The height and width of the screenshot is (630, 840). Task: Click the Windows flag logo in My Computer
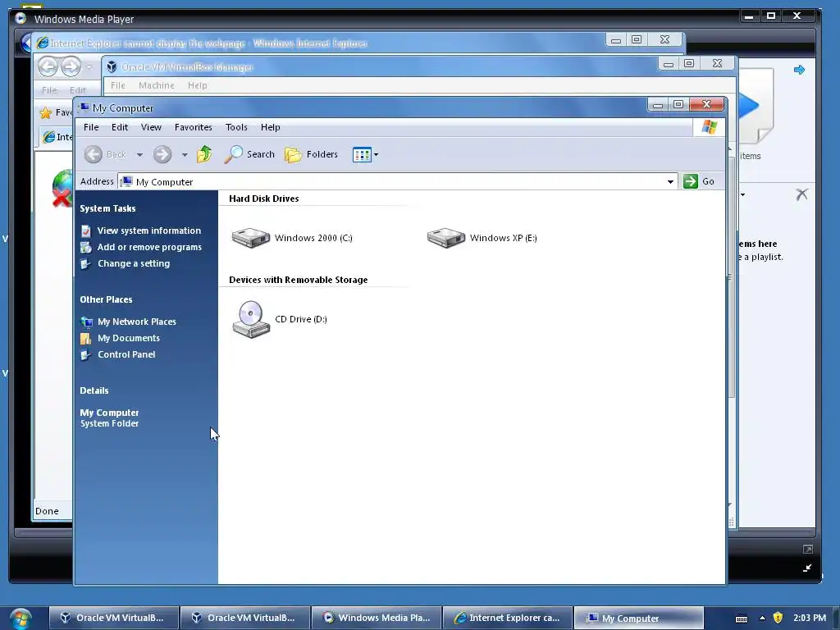pos(710,127)
